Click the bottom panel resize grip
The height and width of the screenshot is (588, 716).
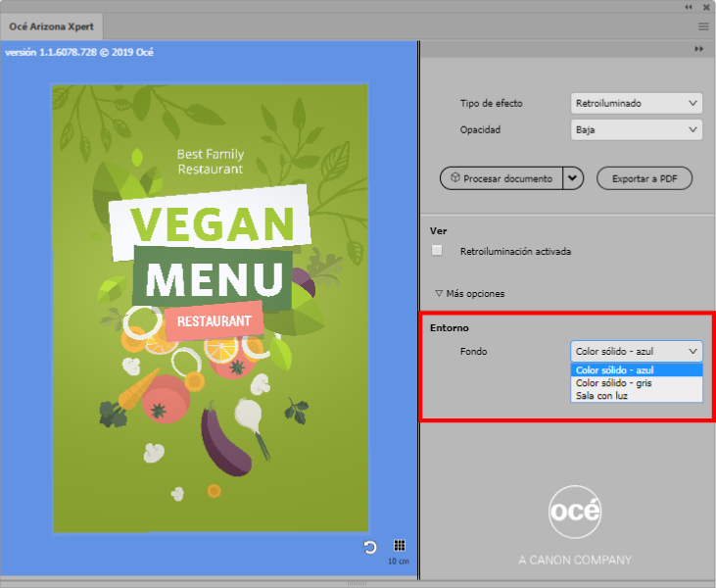click(x=357, y=583)
